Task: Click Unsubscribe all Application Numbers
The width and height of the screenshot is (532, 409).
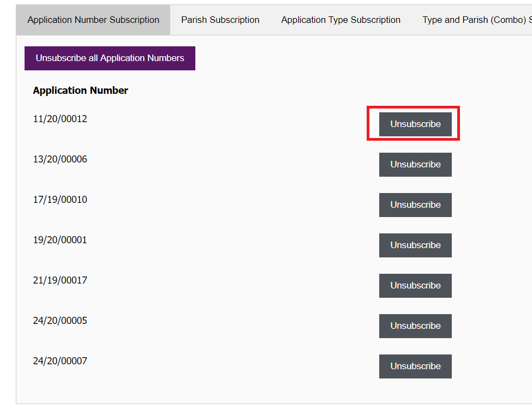Action: pyautogui.click(x=110, y=58)
